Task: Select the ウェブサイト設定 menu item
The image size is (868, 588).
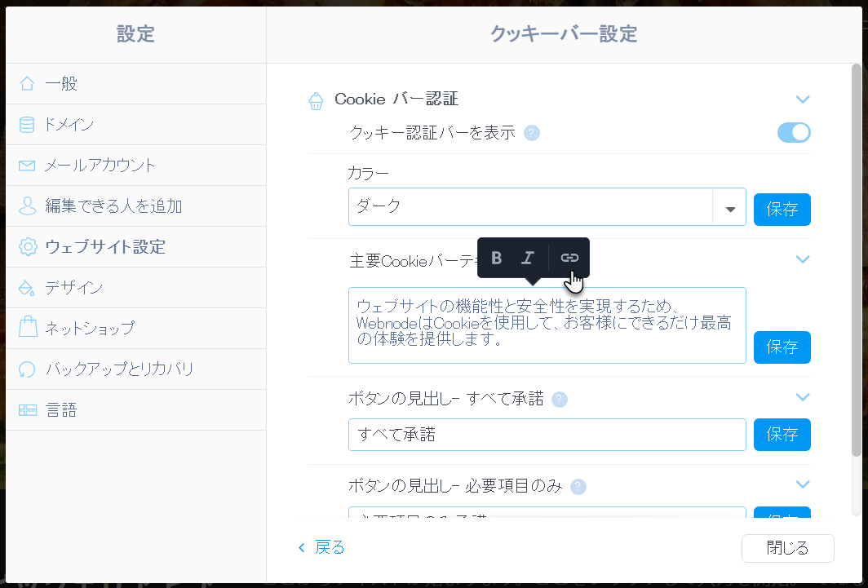Action: (135, 247)
